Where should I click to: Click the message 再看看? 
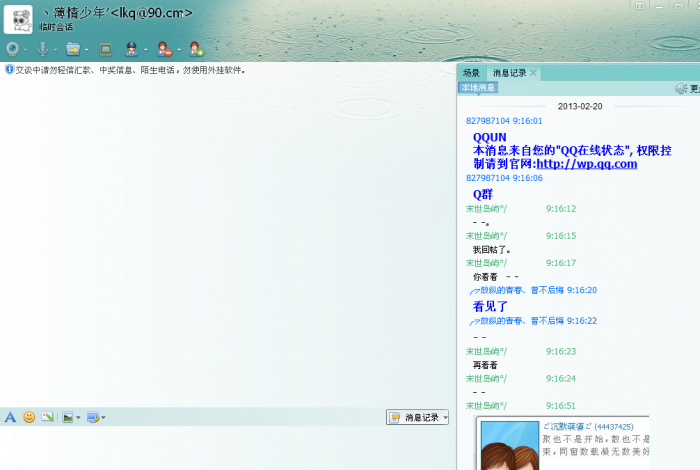(x=485, y=365)
